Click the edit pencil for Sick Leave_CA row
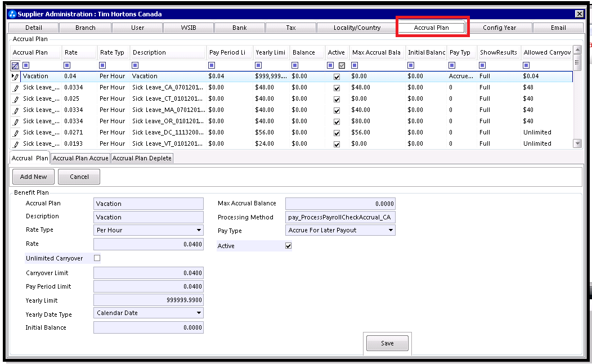This screenshot has height=364, width=592. point(16,88)
